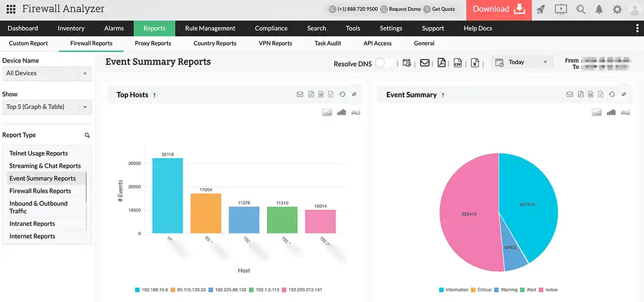Click the header search magnifier icon

click(x=581, y=9)
